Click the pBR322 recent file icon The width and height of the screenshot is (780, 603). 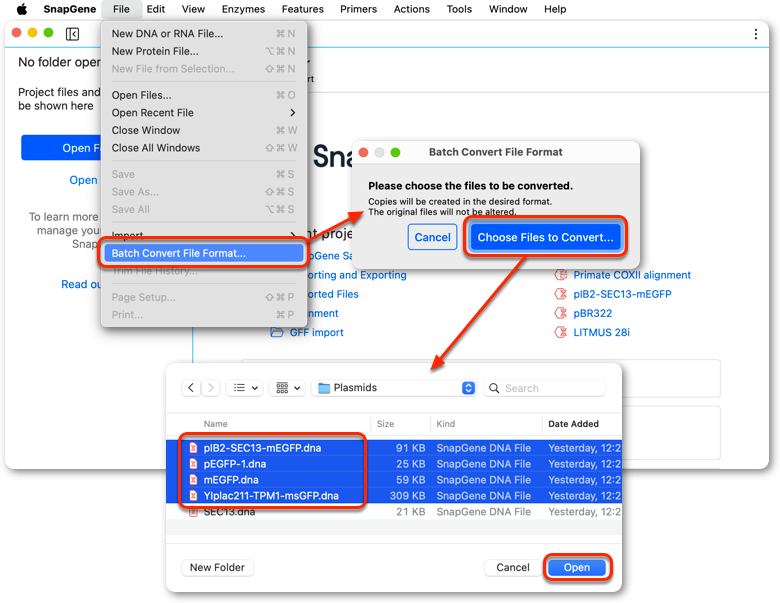(561, 313)
